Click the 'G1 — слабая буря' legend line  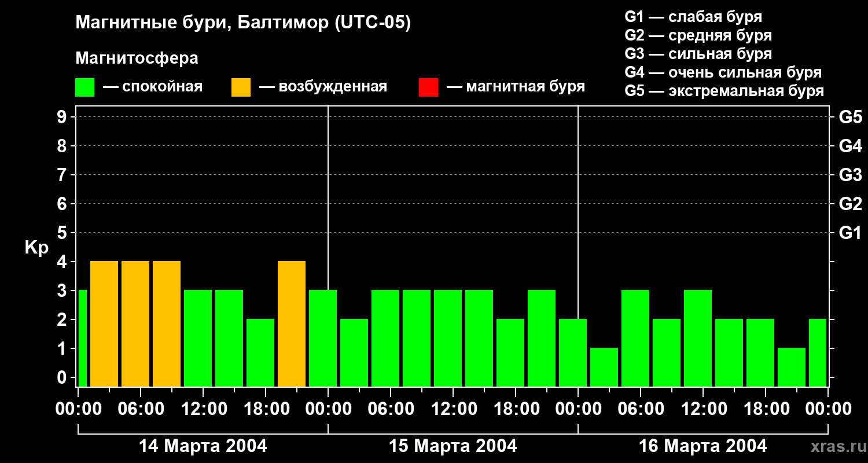(693, 17)
